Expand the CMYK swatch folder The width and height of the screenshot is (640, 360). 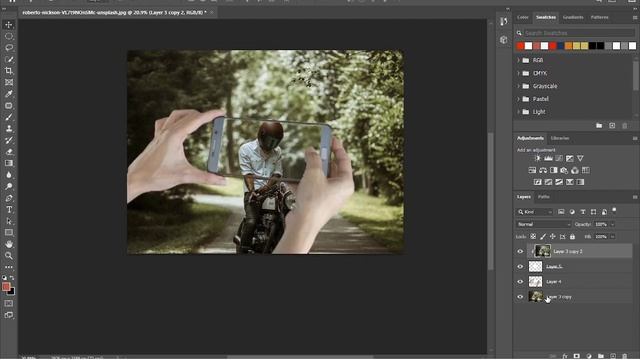518,73
